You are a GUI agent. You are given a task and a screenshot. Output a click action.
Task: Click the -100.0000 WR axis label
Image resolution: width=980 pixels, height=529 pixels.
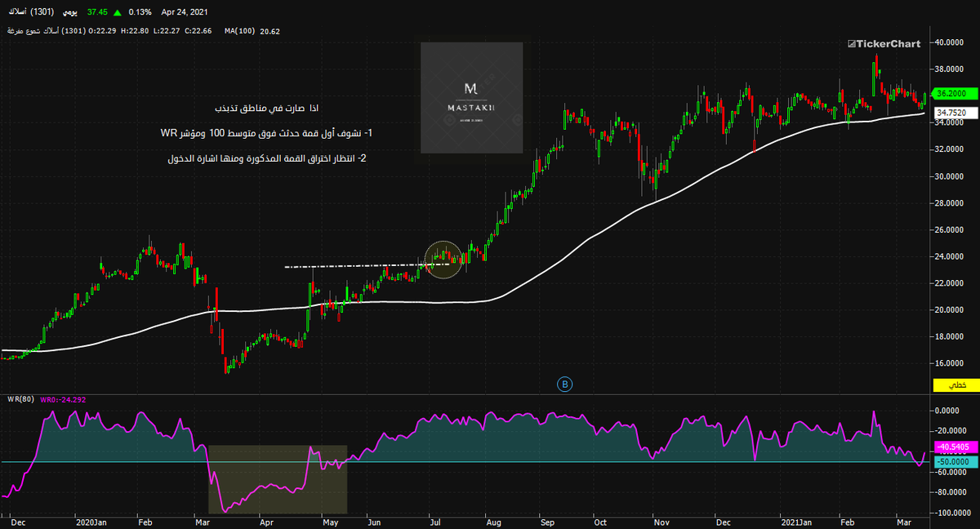[952, 513]
